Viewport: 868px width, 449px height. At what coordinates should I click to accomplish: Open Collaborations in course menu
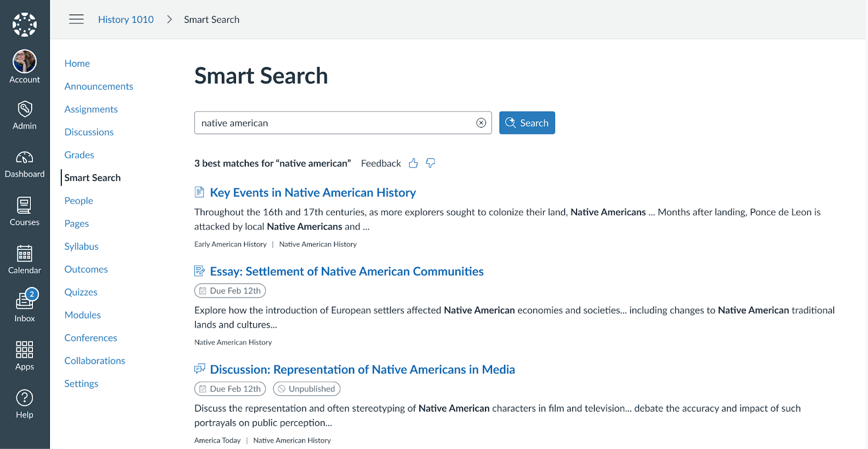pyautogui.click(x=95, y=361)
